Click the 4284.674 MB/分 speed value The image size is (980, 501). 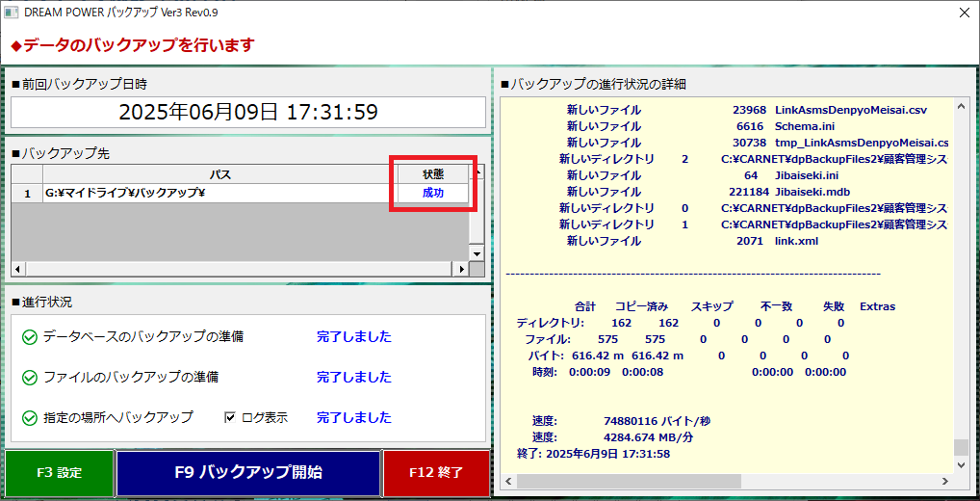coord(649,437)
